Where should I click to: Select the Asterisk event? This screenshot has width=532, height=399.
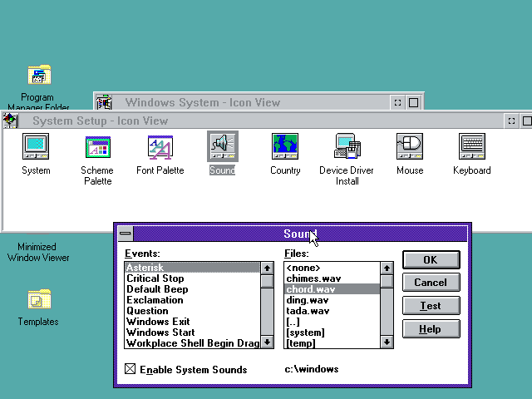coord(192,268)
